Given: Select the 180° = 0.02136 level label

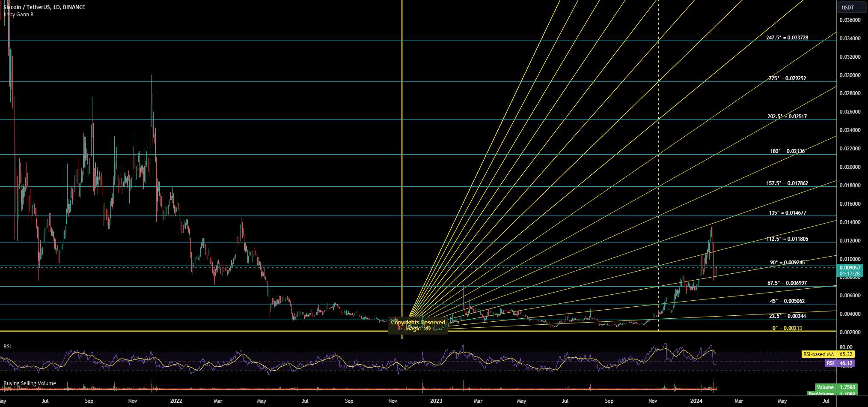Looking at the screenshot, I should [x=787, y=151].
